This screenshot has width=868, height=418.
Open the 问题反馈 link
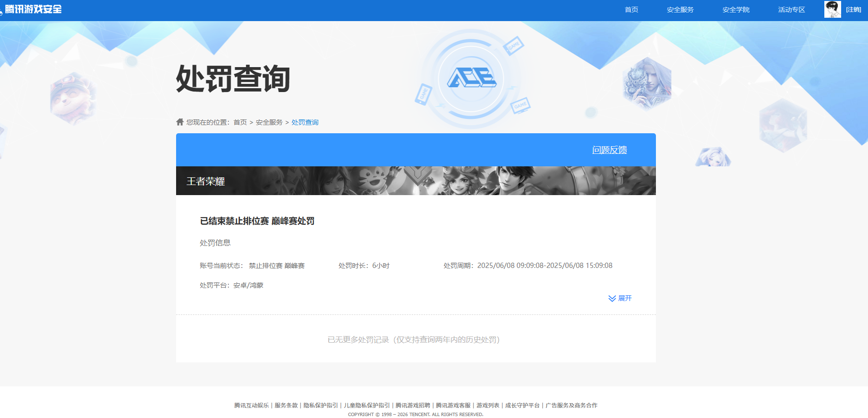(609, 150)
